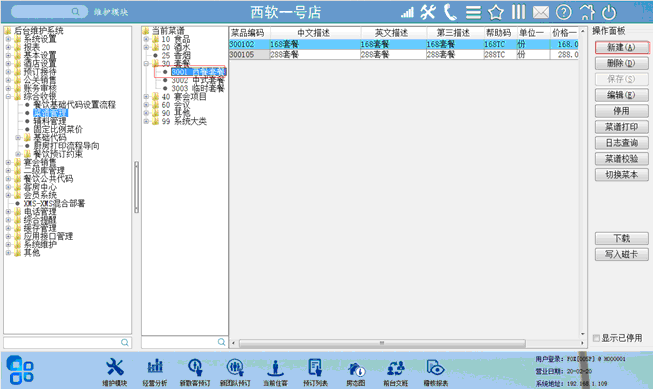The height and width of the screenshot is (389, 653).
Task: Open the help question mark icon
Action: tap(563, 12)
